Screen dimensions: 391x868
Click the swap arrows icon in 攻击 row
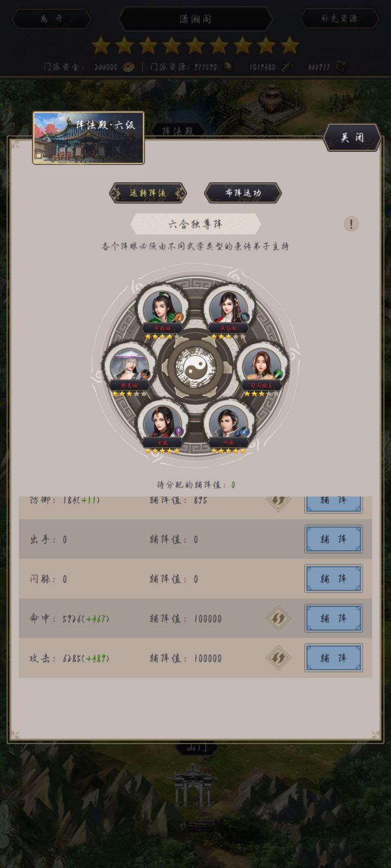point(278,658)
